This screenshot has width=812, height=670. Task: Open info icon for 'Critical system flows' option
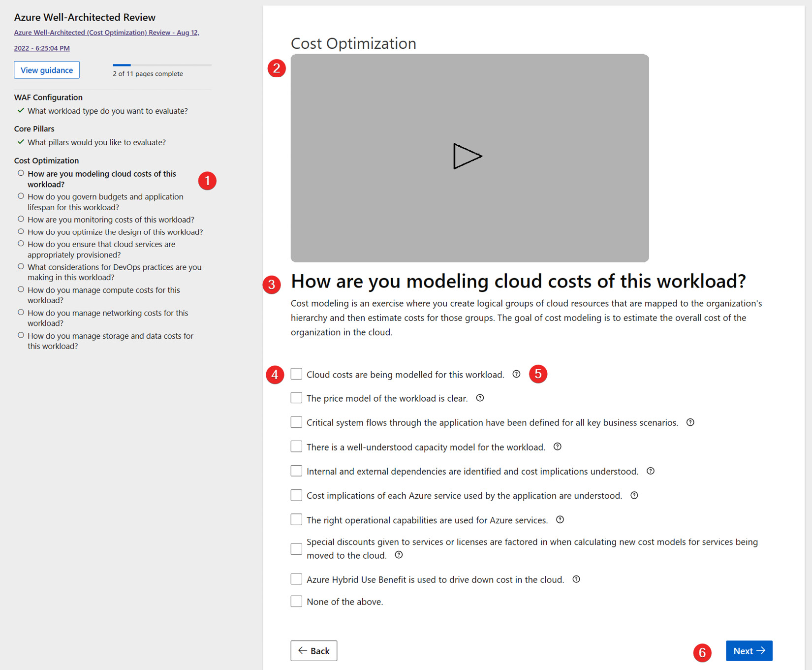[x=690, y=422]
